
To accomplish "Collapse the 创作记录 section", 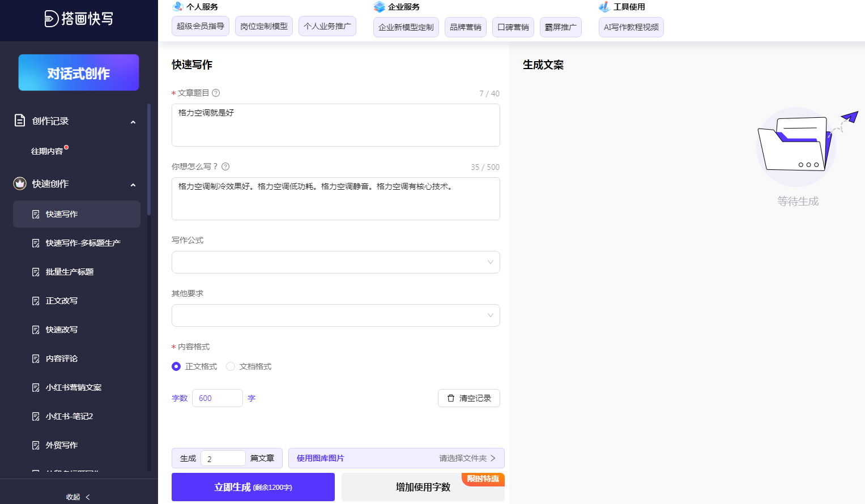I will coord(133,121).
